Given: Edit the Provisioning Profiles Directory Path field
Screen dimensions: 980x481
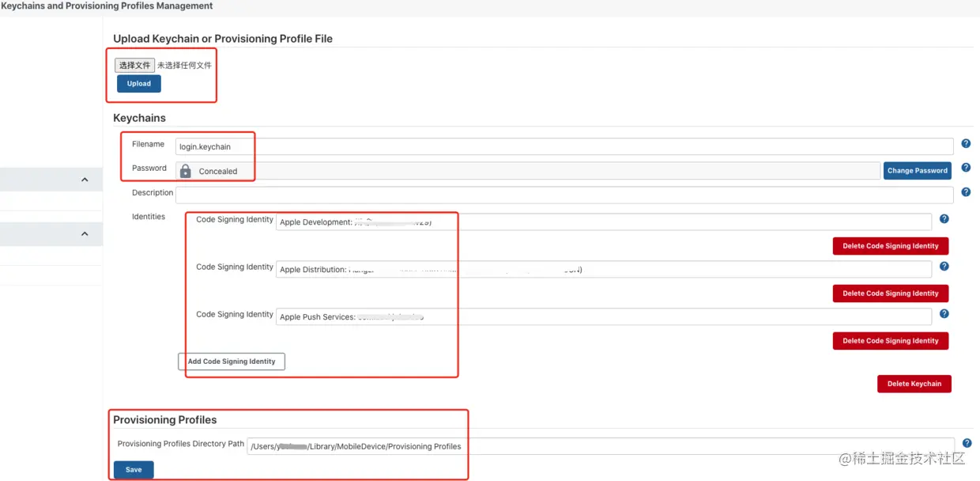Looking at the screenshot, I should 601,446.
